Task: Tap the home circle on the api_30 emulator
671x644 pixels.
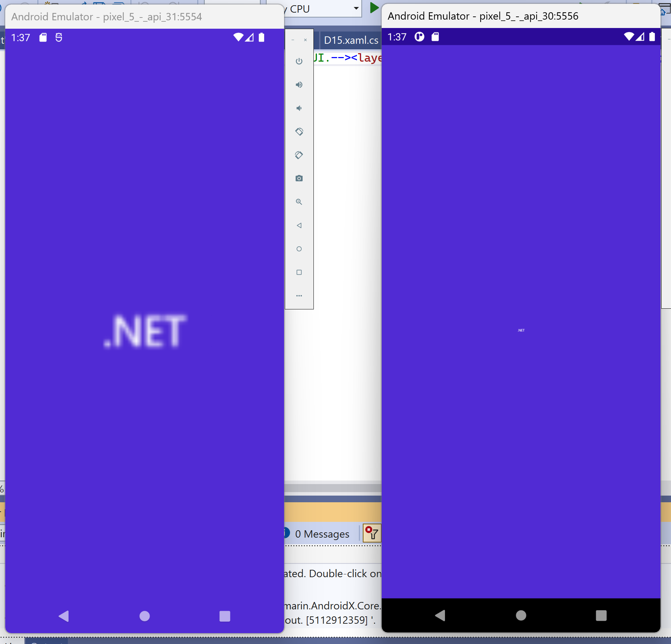Action: tap(520, 616)
